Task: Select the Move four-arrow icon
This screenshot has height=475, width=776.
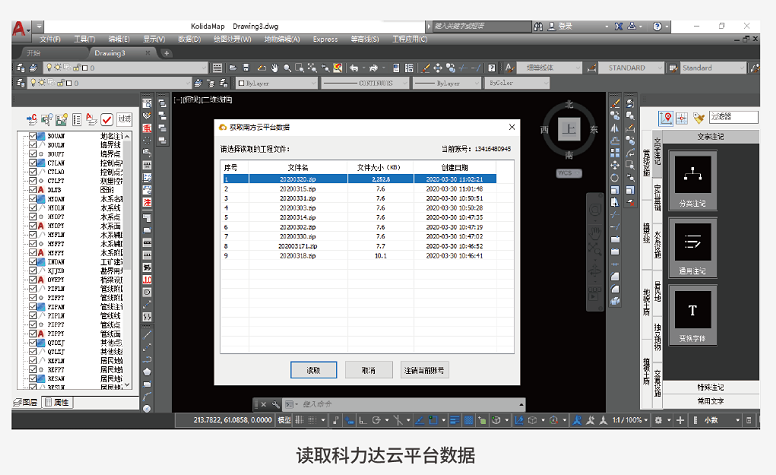Action: (437, 68)
